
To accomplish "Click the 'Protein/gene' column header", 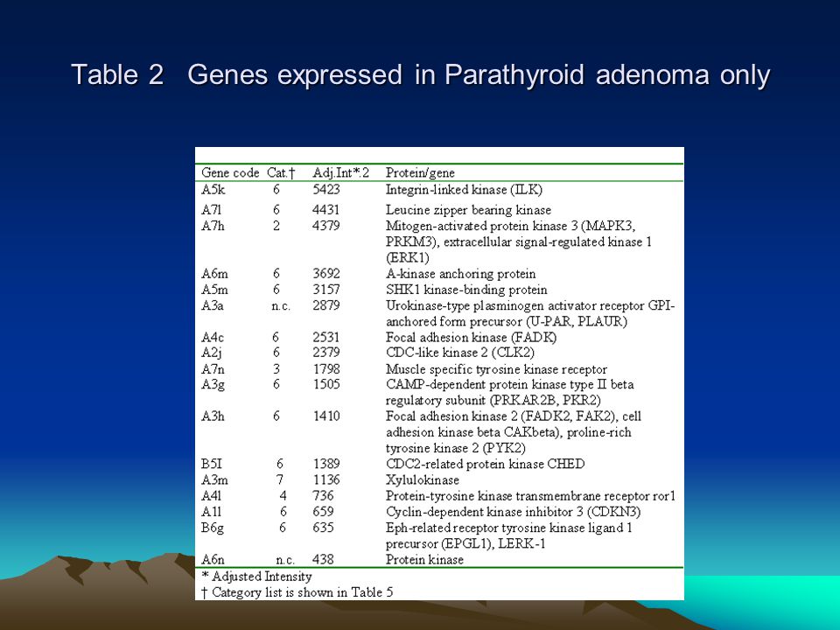I will [x=420, y=173].
